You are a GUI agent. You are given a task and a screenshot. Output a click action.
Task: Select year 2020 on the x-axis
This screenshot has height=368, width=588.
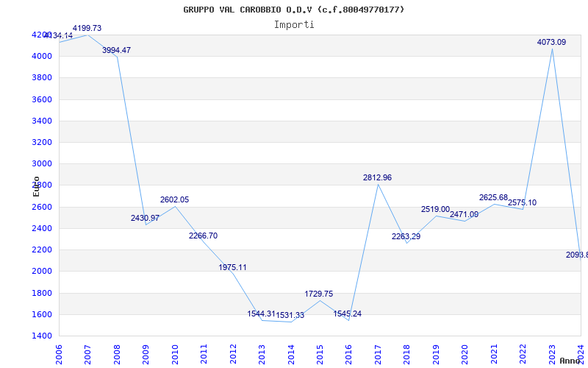[465, 355]
